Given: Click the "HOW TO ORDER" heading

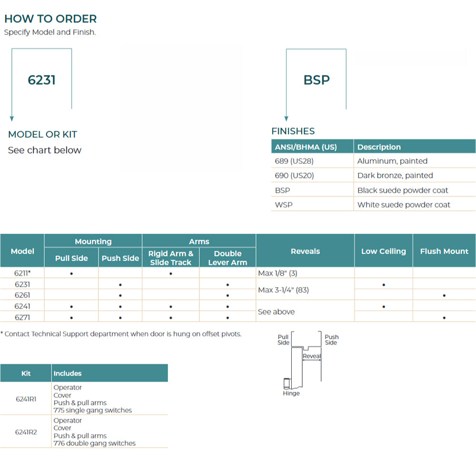Looking at the screenshot, I should click(x=50, y=19).
